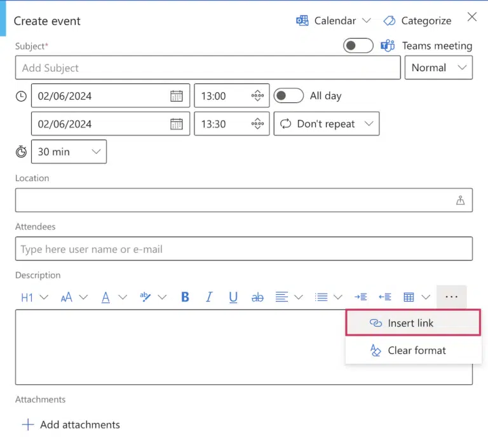Screen dimensions: 488x448
Task: Click the bulleted list icon
Action: (321, 297)
